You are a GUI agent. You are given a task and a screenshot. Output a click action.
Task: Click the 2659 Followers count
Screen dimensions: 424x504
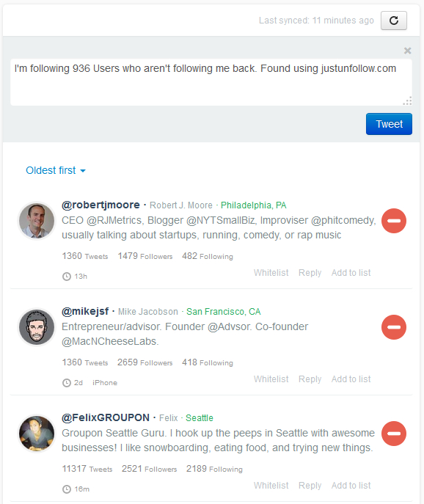pyautogui.click(x=145, y=362)
